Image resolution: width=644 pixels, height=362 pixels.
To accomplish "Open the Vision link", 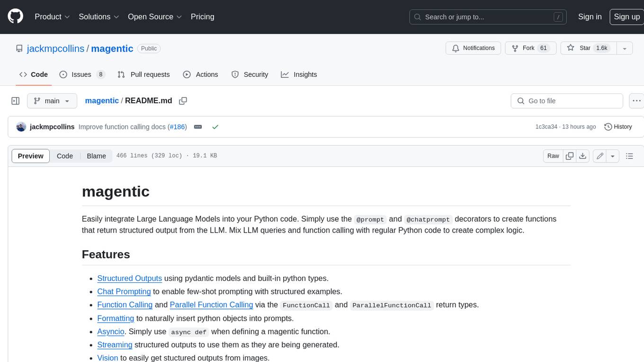I will (x=107, y=358).
